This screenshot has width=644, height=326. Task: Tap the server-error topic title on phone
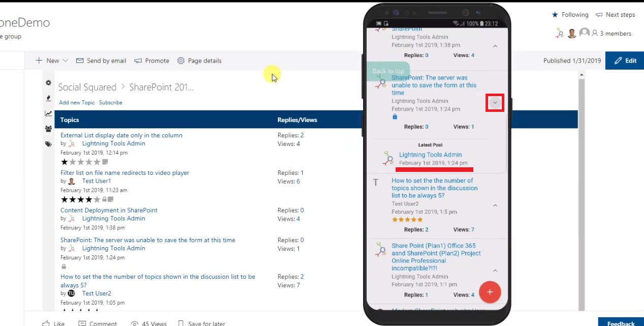tap(434, 85)
